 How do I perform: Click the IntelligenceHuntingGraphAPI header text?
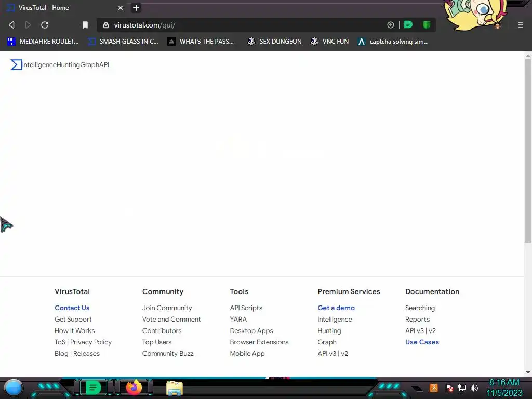(66, 65)
